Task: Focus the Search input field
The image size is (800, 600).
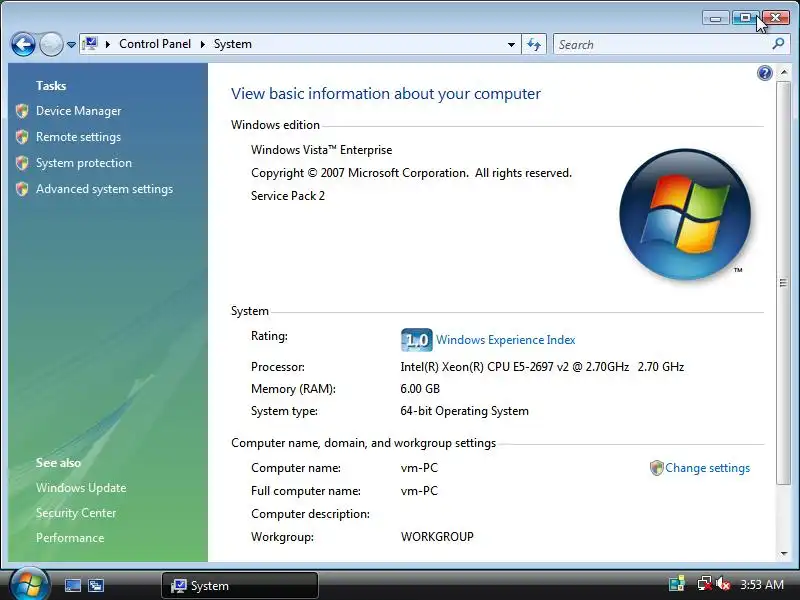Action: pyautogui.click(x=663, y=44)
